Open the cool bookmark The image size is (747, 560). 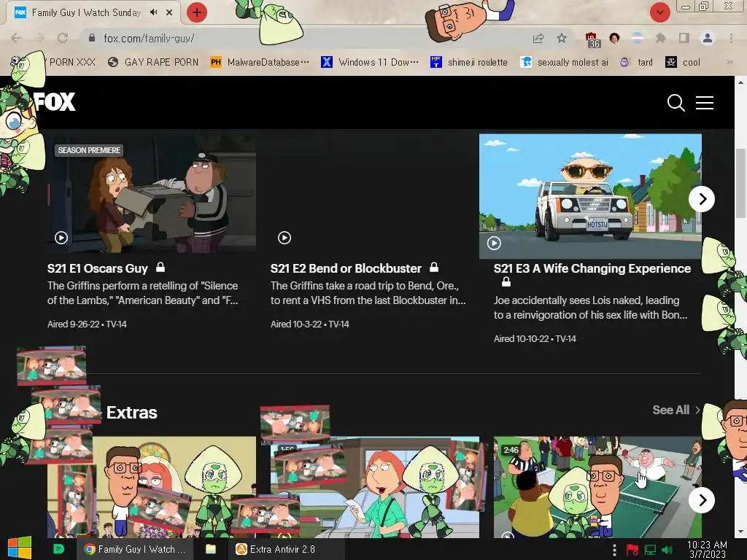coord(683,63)
